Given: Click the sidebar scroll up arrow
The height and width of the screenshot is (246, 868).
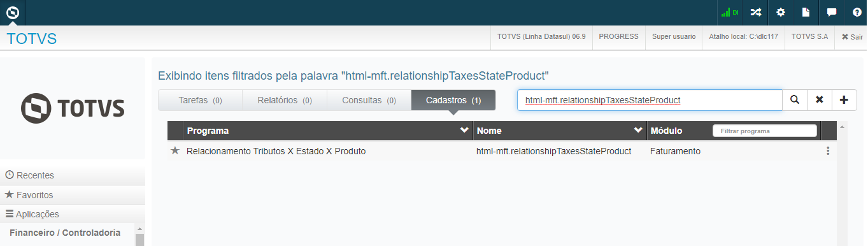Looking at the screenshot, I should (x=140, y=229).
